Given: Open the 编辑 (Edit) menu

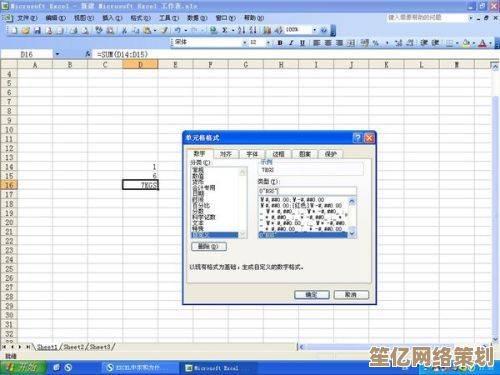Looking at the screenshot, I should click(x=55, y=18).
